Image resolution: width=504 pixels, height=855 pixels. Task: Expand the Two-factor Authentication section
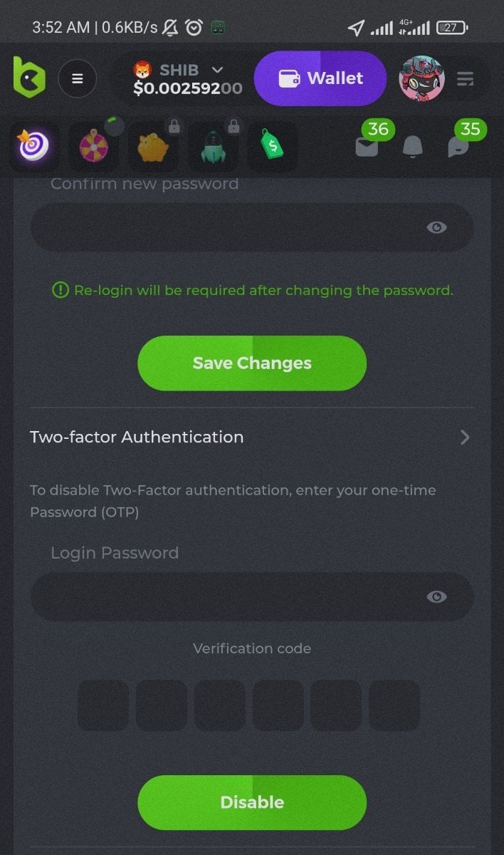[465, 437]
